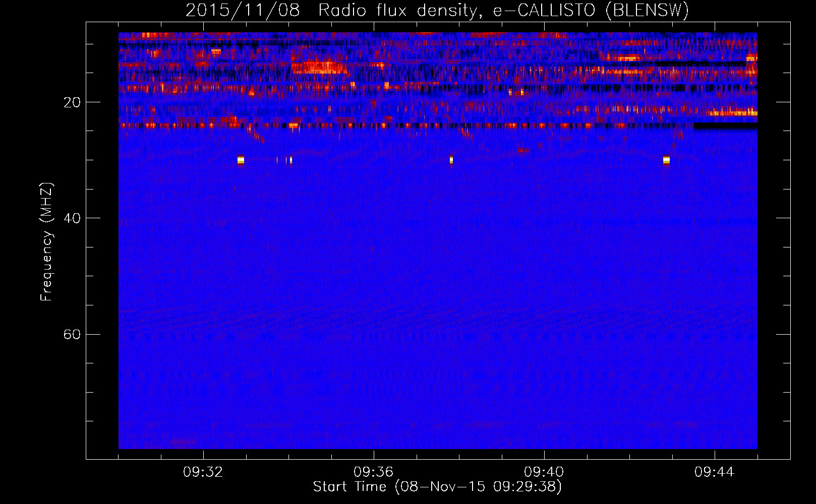The width and height of the screenshot is (816, 504).
Task: Click the 40 MHz frequency tick label
Action: click(x=72, y=218)
